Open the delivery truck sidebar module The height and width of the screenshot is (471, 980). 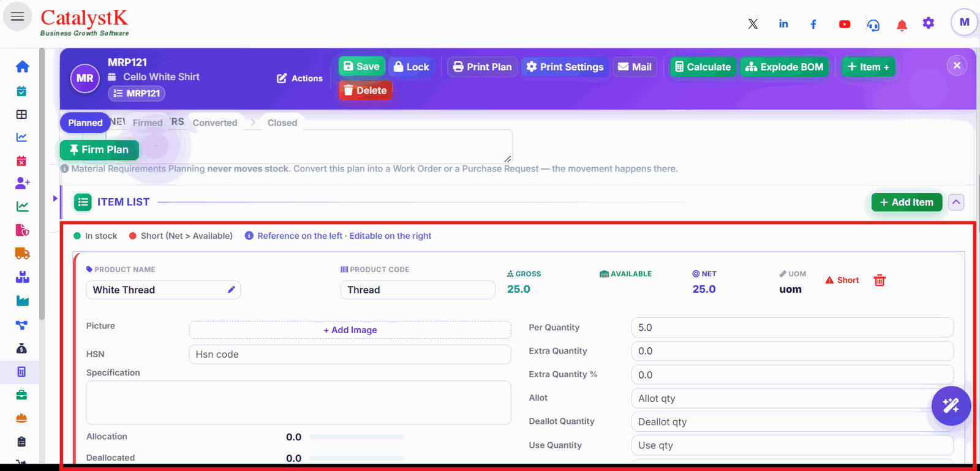pyautogui.click(x=22, y=254)
